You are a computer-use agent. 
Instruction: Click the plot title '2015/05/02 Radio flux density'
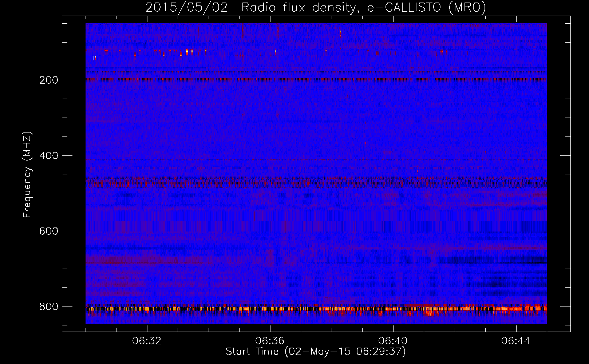[316, 7]
